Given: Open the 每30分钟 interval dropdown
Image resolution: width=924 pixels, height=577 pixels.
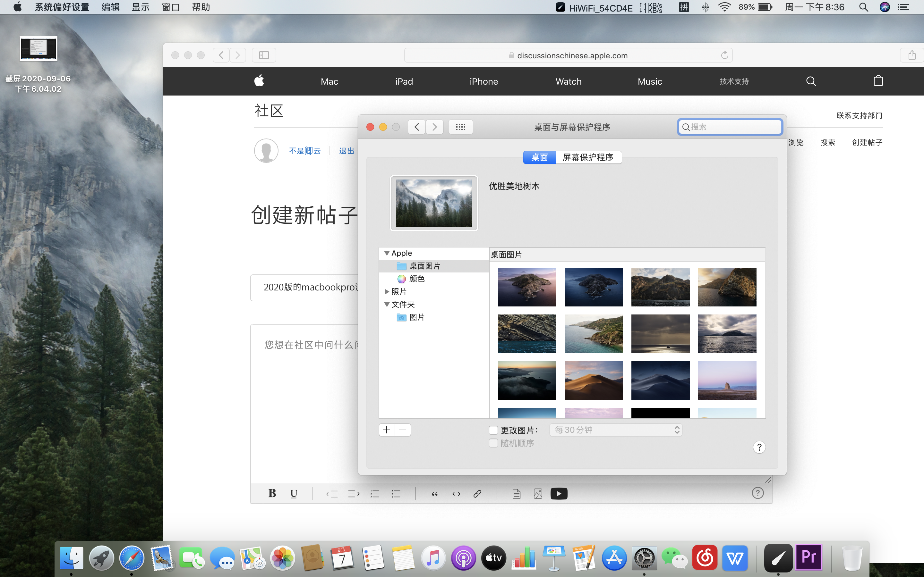Looking at the screenshot, I should [615, 430].
